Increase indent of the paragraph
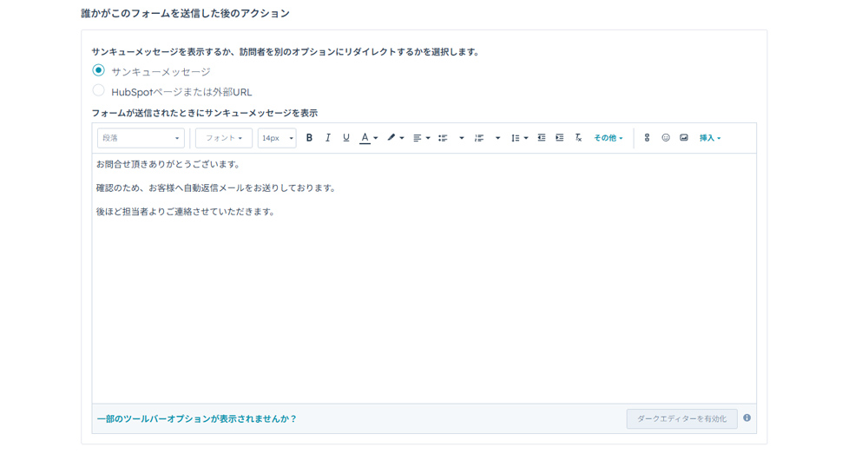Viewport: 868px width, 467px height. tap(560, 138)
